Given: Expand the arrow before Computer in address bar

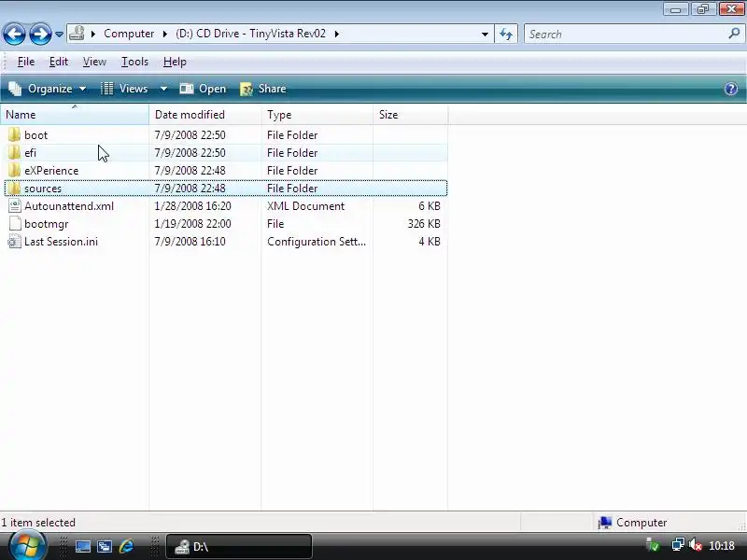Looking at the screenshot, I should [x=93, y=34].
